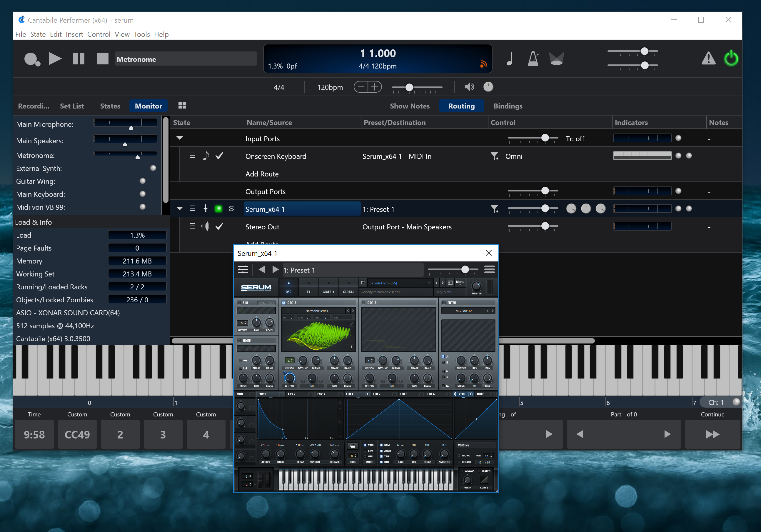The width and height of the screenshot is (761, 532).
Task: Click the grid view icon beside the Monitor tab
Action: (182, 105)
